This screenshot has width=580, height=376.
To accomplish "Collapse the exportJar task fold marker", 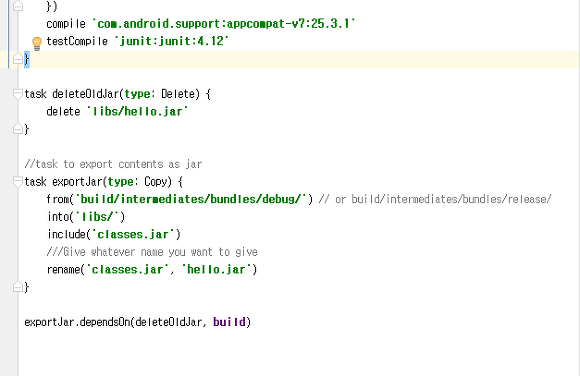I will (x=17, y=181).
